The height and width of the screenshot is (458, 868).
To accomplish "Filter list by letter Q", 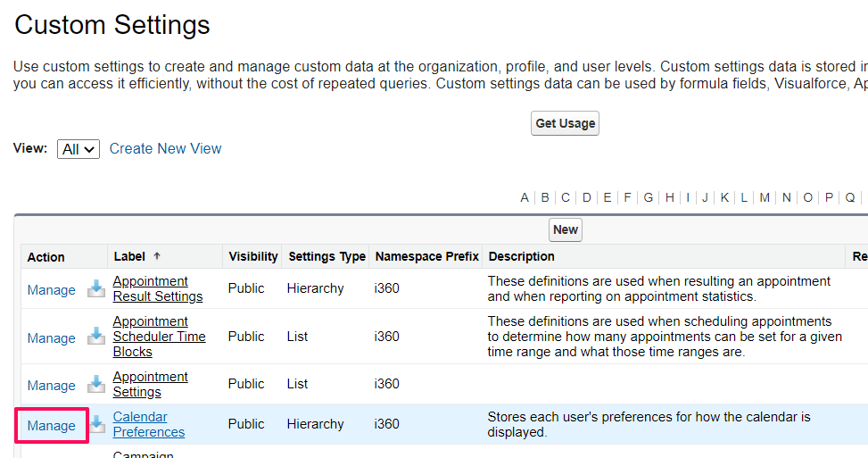I will (x=850, y=197).
